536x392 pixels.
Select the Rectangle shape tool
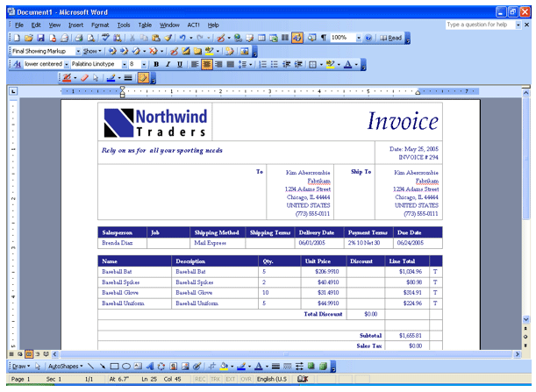[x=114, y=365]
